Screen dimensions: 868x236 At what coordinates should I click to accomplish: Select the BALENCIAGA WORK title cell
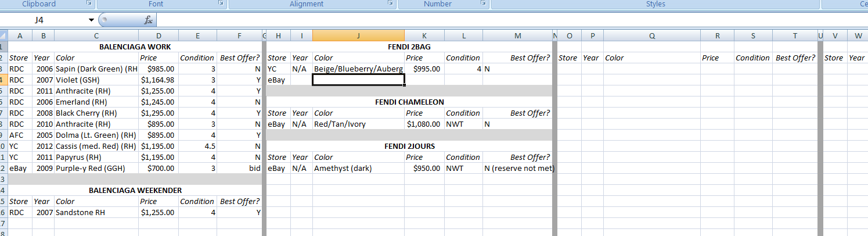click(135, 47)
